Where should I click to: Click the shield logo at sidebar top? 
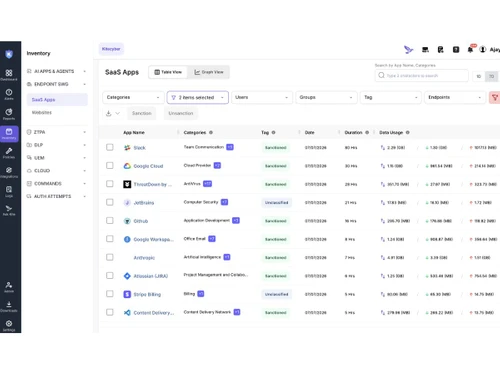point(9,54)
